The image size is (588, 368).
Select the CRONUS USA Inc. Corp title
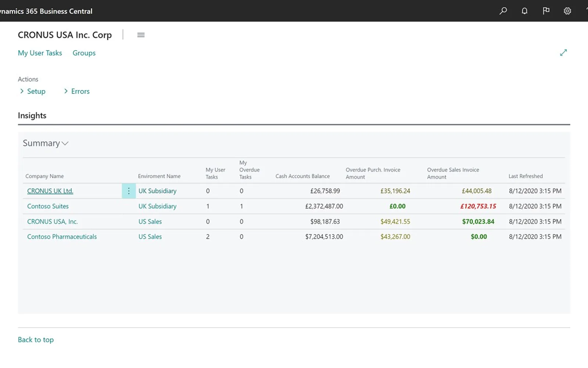tap(65, 35)
